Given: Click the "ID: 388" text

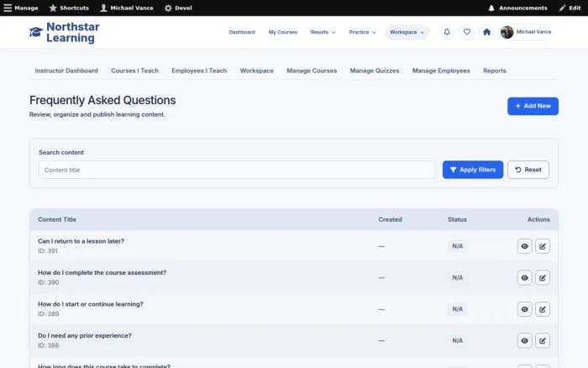Looking at the screenshot, I should pyautogui.click(x=49, y=345).
